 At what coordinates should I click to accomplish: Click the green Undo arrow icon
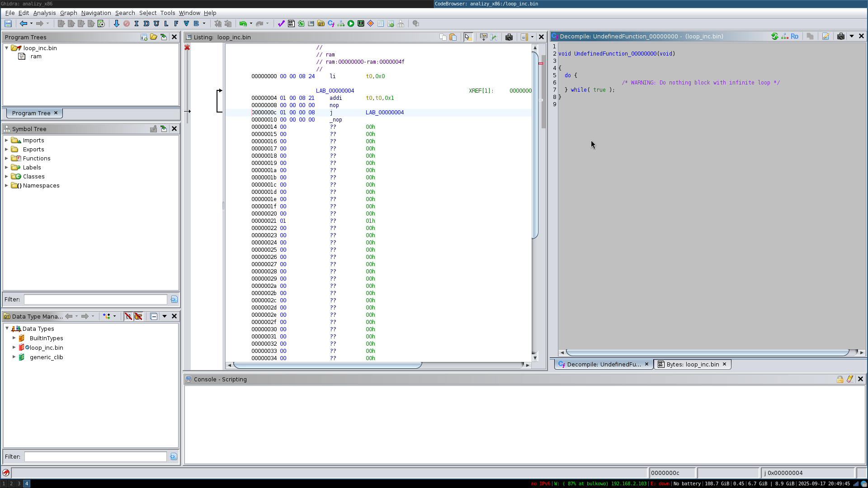(x=243, y=23)
